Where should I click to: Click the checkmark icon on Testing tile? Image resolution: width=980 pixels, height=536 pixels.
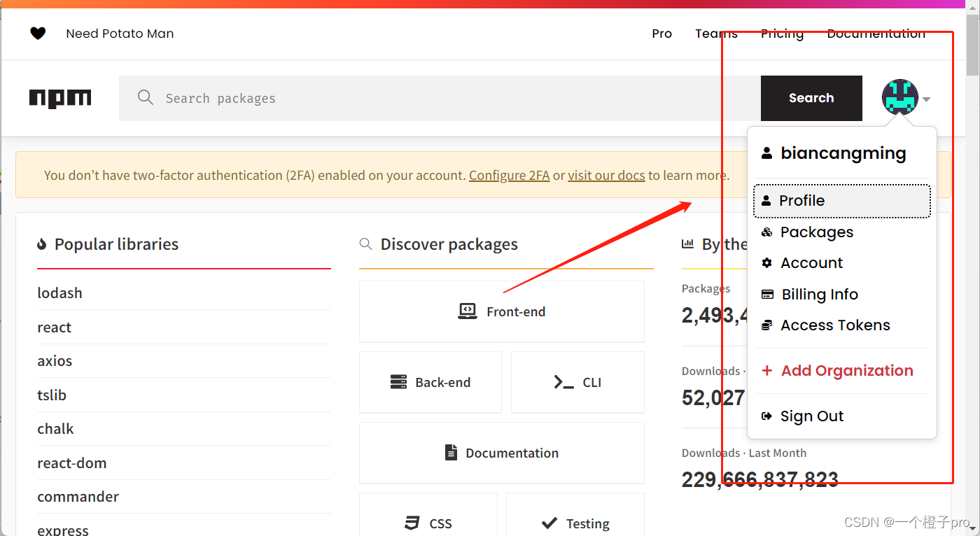(x=549, y=523)
